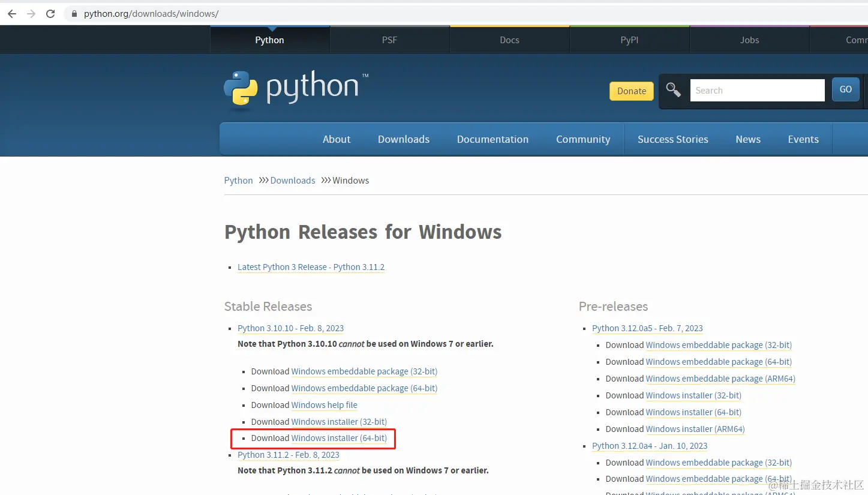Open Latest Python 3 Release - Python 3.11.2
Screen dimensions: 868x495
click(311, 268)
